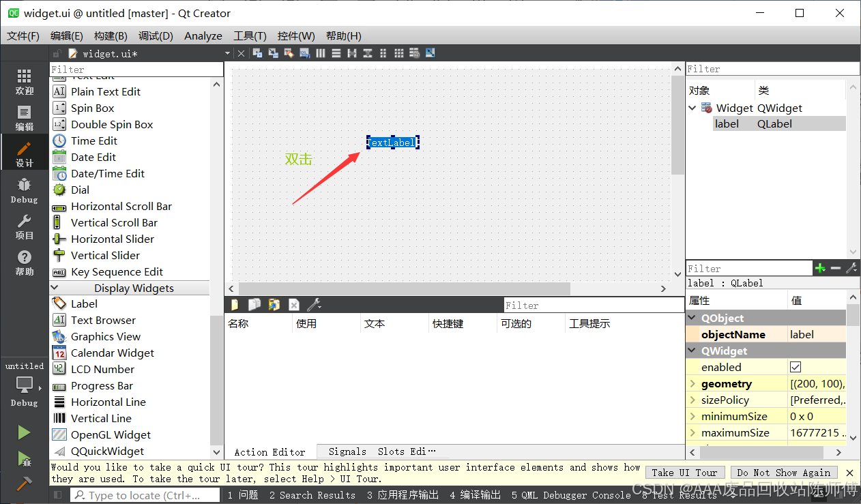This screenshot has width=861, height=504.
Task: Click Edit Widgets mode toolbar icon
Action: 257,53
